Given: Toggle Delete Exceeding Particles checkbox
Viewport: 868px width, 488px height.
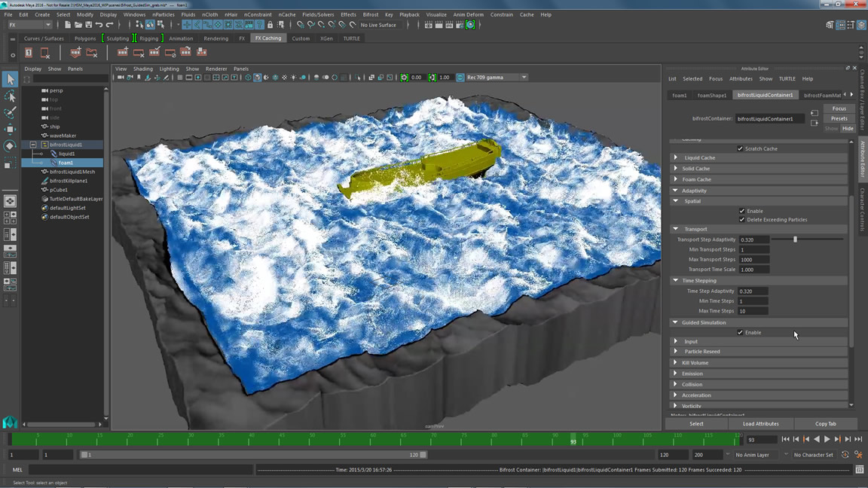Looking at the screenshot, I should (741, 220).
